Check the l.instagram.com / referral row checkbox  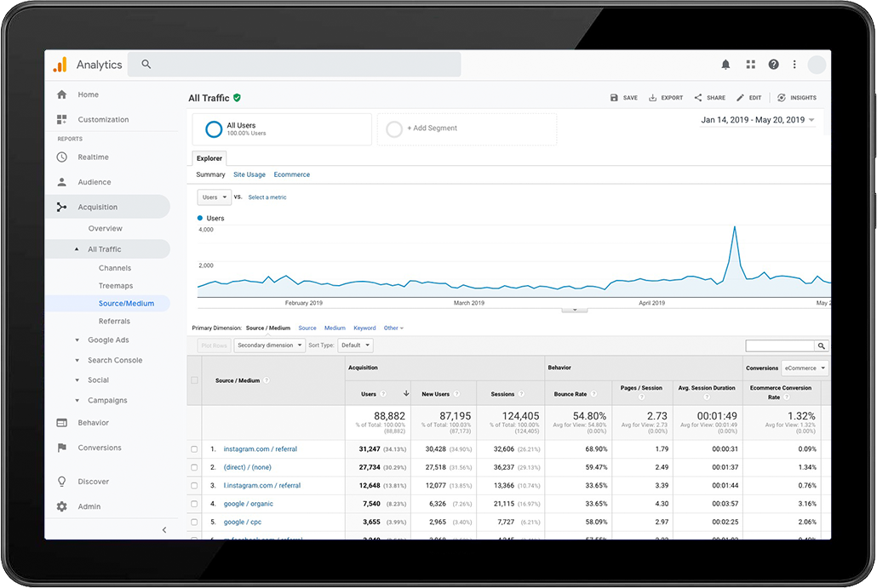[194, 486]
